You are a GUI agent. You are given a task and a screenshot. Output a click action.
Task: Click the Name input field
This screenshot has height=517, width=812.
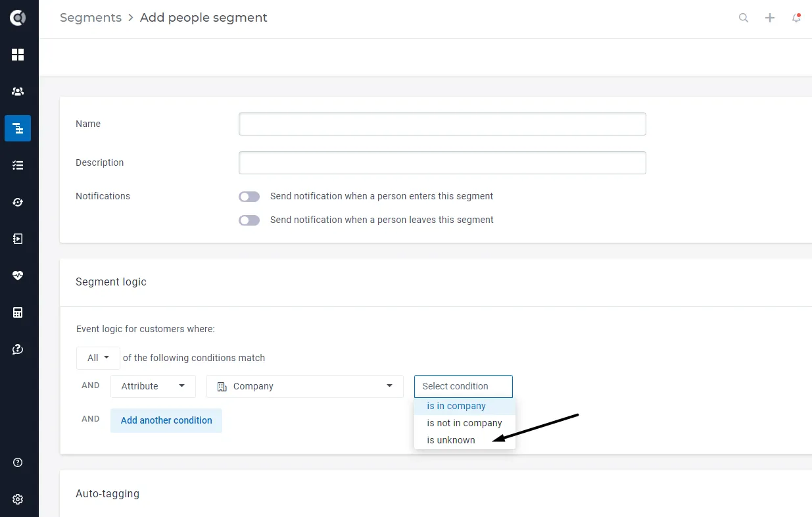click(442, 124)
